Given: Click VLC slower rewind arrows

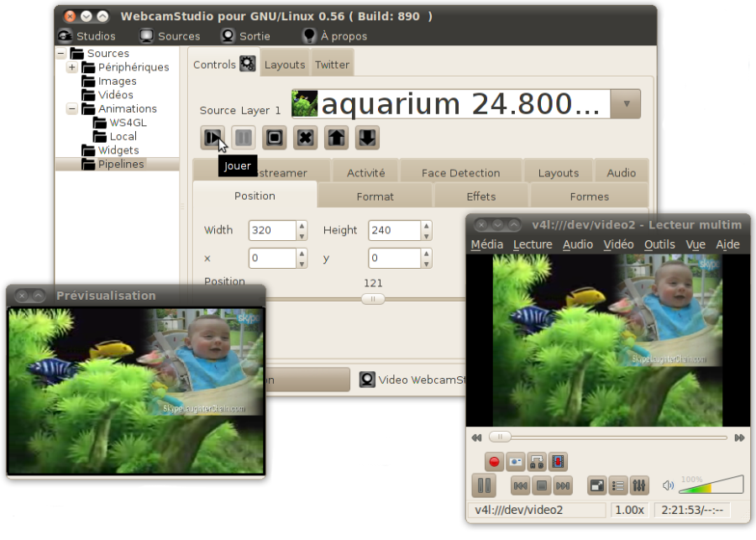Looking at the screenshot, I should click(x=476, y=438).
